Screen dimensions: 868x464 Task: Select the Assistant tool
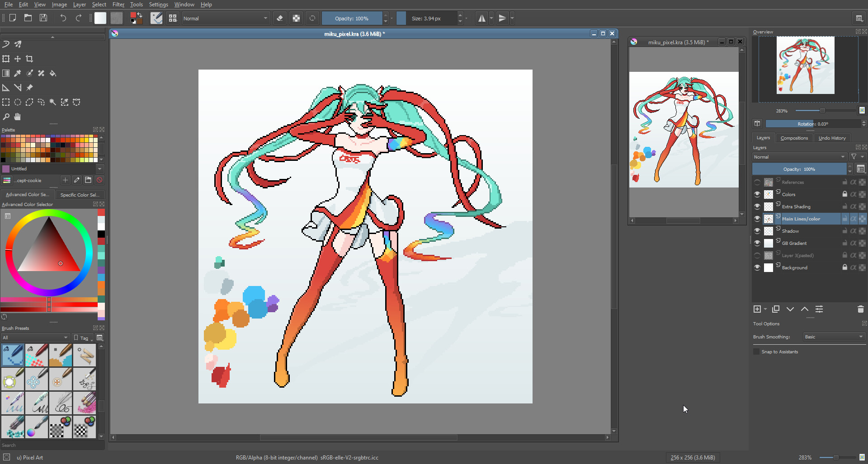(x=6, y=88)
